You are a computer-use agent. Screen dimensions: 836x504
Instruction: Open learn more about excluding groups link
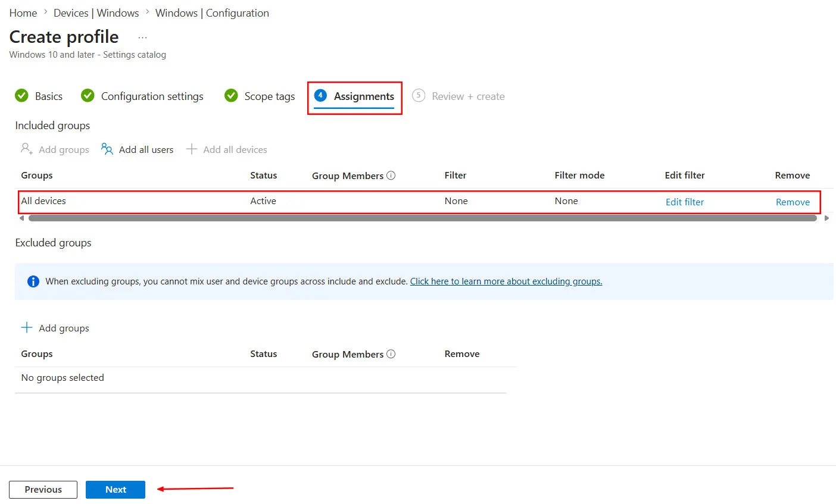(506, 281)
